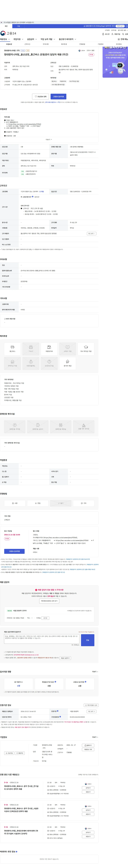This screenshot has width=128, height=868.
Task: Click the 통근버스 welfare icon card
Action: 13,349
